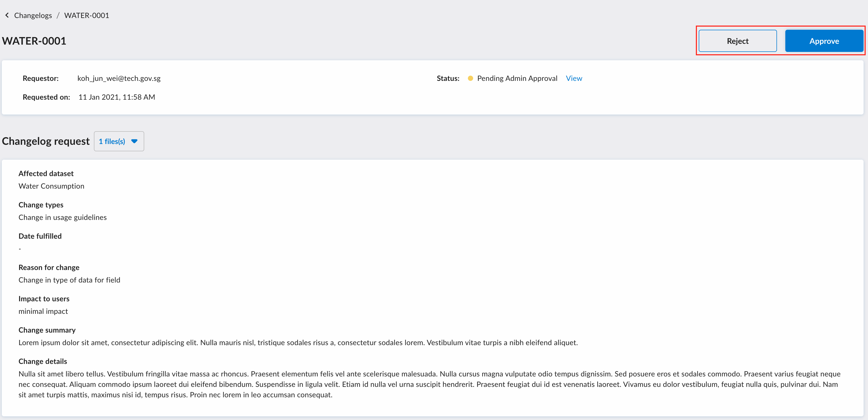The width and height of the screenshot is (868, 420).
Task: Click the Change summary lorem ipsum text
Action: pyautogui.click(x=298, y=343)
